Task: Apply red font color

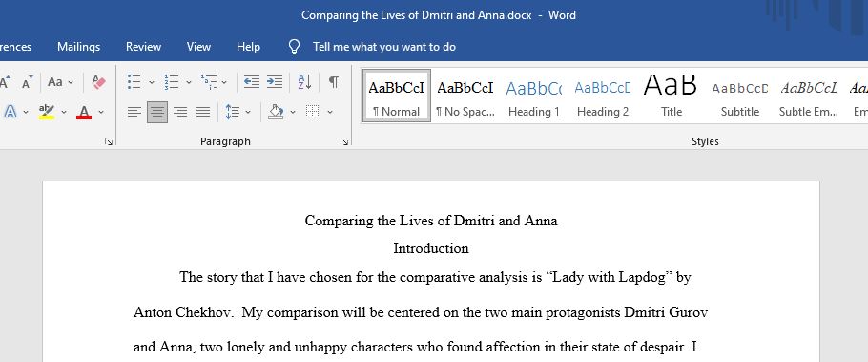Action: click(x=84, y=112)
